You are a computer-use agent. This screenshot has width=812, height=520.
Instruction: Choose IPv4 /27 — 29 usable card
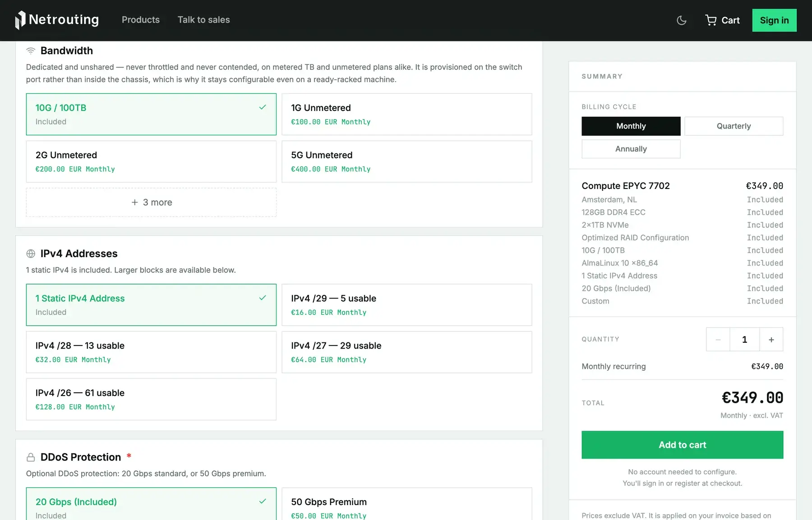pyautogui.click(x=407, y=352)
